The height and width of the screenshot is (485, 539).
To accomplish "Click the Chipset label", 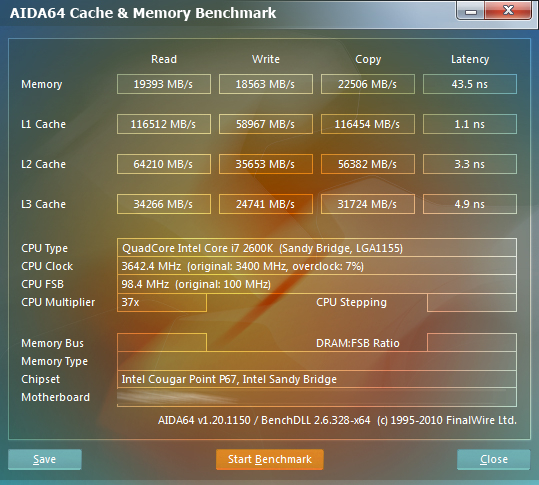I will [40, 380].
